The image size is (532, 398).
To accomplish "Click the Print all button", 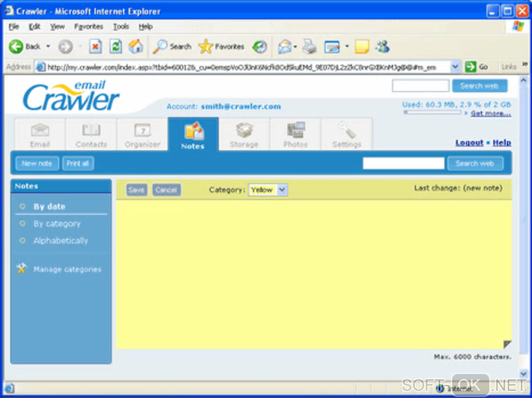I will [78, 164].
